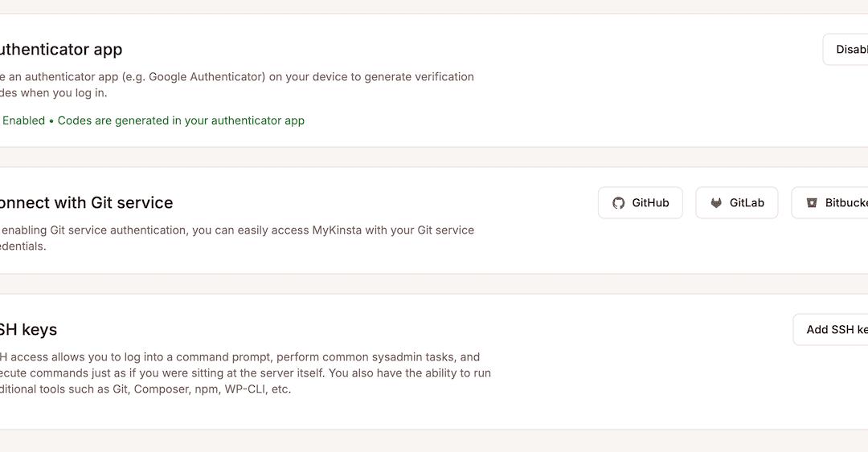Click the Authenticator app heading
The width and height of the screenshot is (868, 452).
(x=61, y=50)
